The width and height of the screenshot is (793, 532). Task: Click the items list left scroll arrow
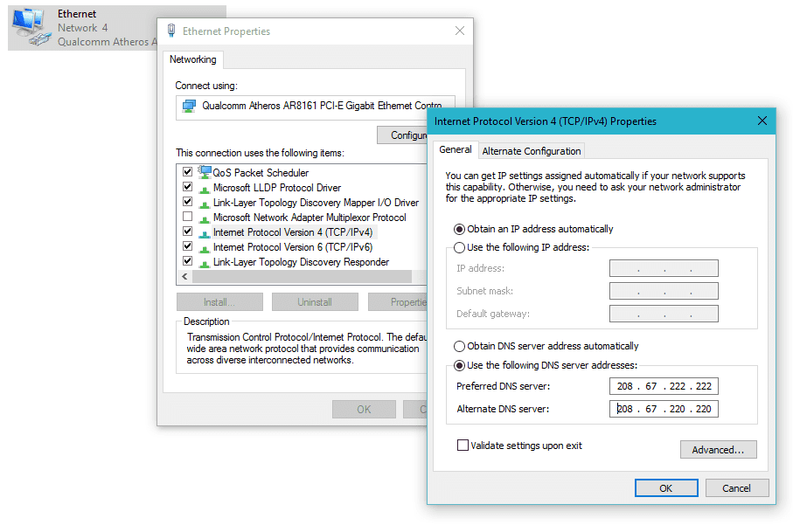[184, 277]
